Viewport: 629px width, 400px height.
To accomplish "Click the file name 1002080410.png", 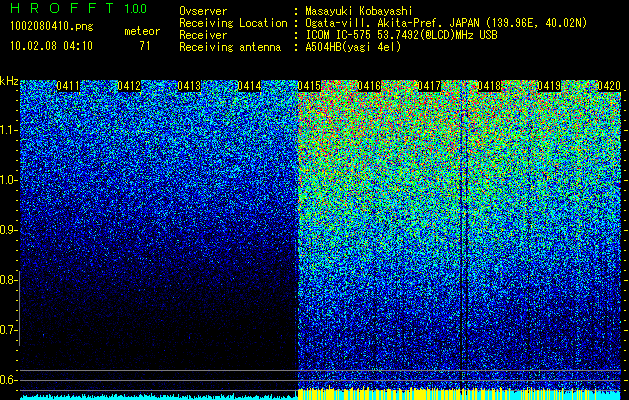I will tap(51, 27).
